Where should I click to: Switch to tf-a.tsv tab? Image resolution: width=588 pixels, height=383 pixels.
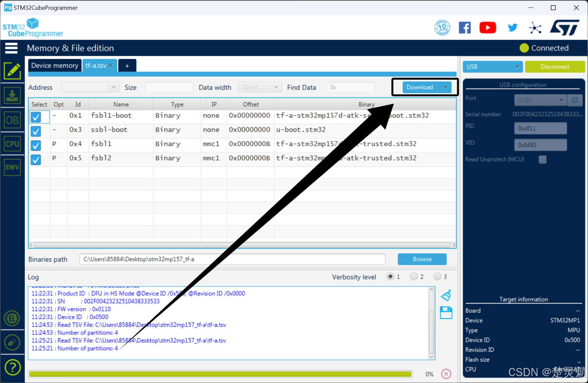tap(96, 65)
